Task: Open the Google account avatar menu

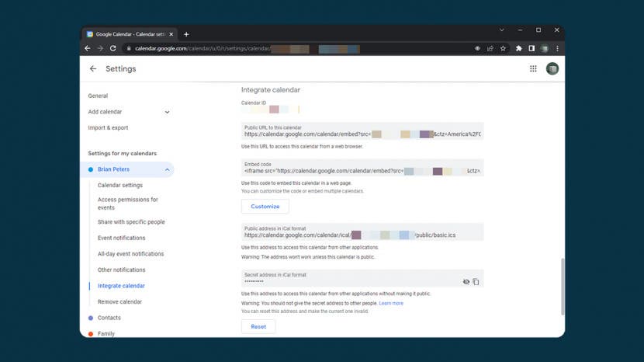Action: pos(552,68)
